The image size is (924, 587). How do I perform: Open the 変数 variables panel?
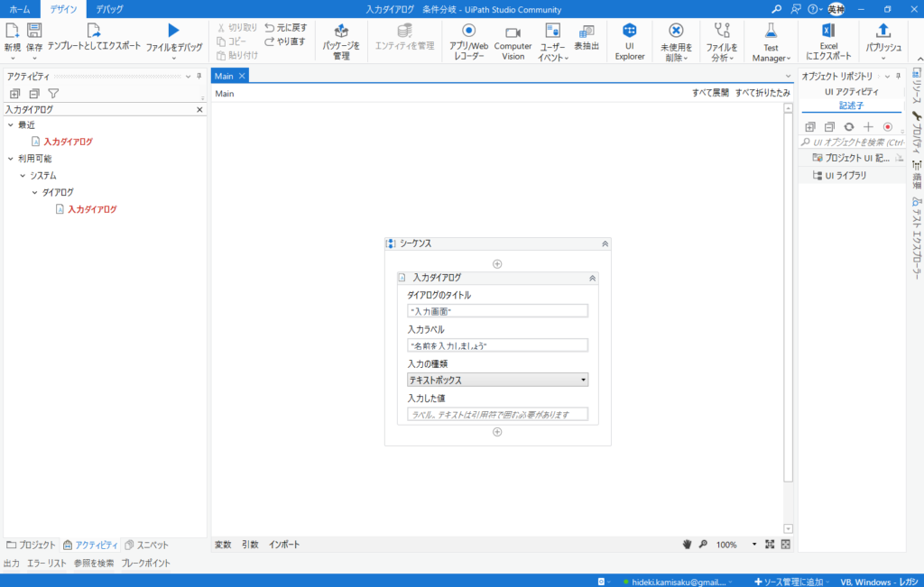223,545
